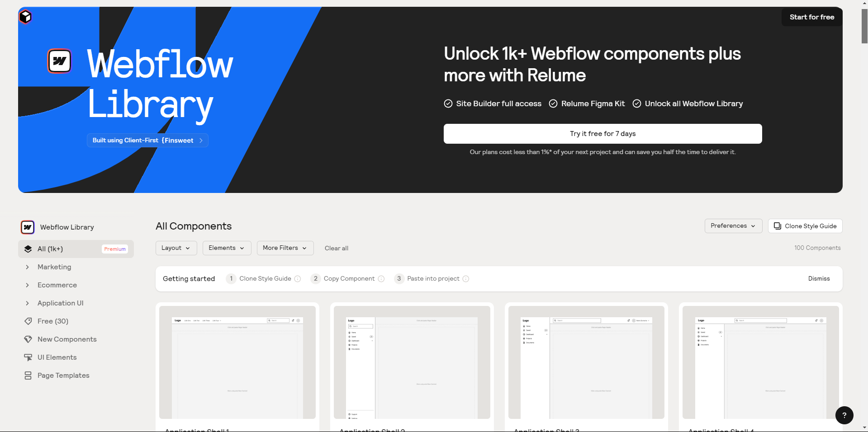Click the paint roller icon beside UI Elements
This screenshot has width=868, height=432.
coord(28,357)
